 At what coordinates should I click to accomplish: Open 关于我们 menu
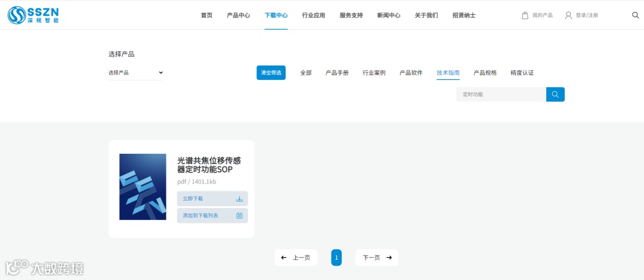[x=426, y=15]
